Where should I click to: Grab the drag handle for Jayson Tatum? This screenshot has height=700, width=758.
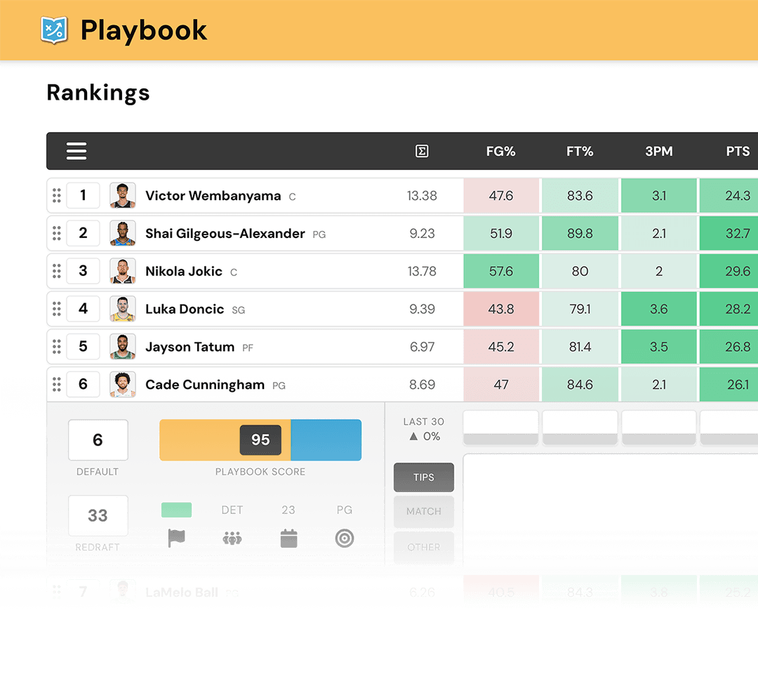(x=57, y=346)
